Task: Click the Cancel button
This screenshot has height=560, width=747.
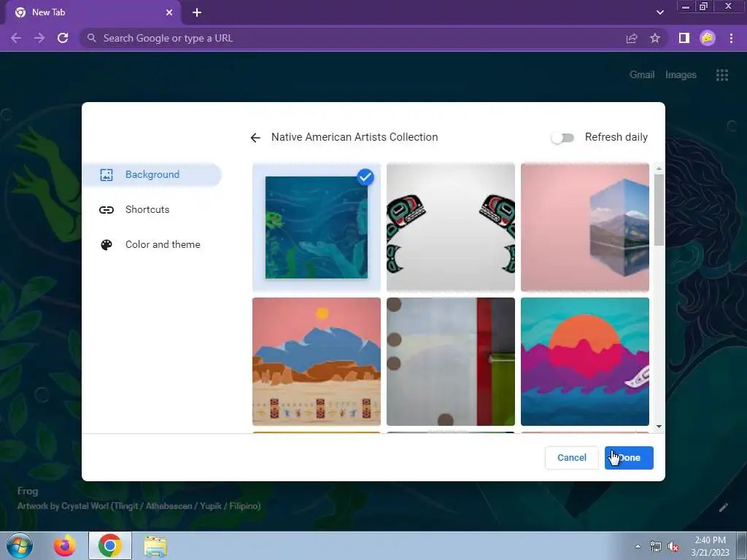Action: pyautogui.click(x=572, y=458)
